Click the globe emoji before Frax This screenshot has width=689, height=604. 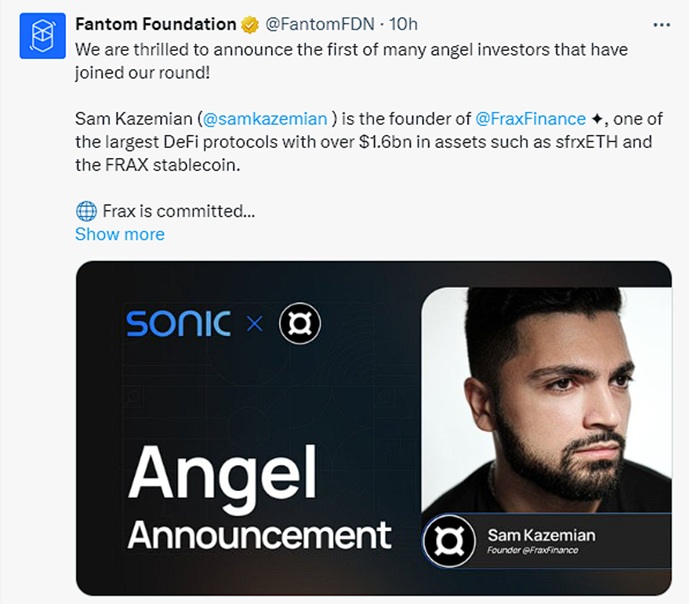tap(86, 211)
